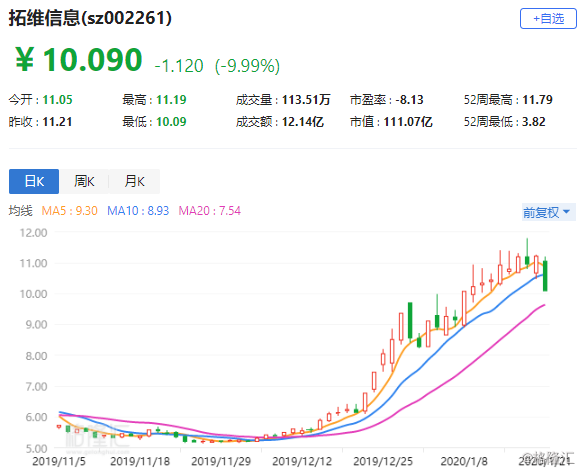Click the 2020/1/8 date axis label
Viewport: 582px width, 472px height.
[x=464, y=461]
